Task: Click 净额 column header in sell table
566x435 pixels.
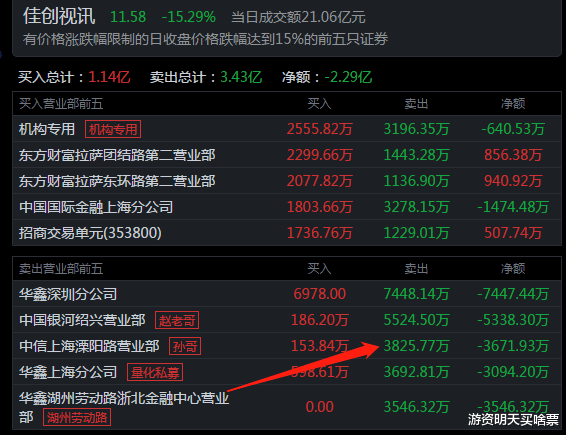Action: (x=513, y=269)
